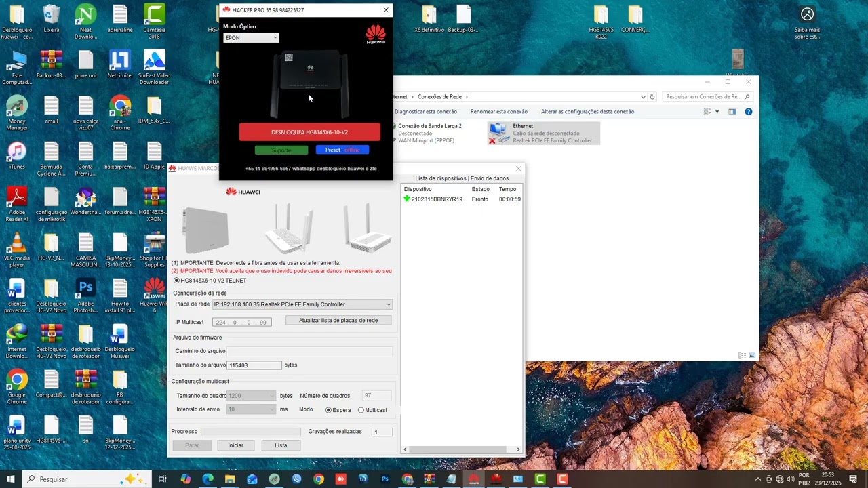Click the 'Pesquisar em Conexões de Rede' search box

pos(708,96)
